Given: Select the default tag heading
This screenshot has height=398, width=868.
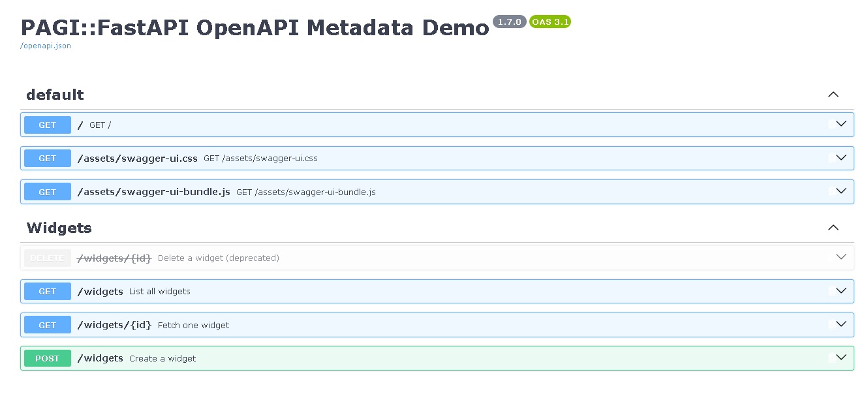Looking at the screenshot, I should (x=55, y=95).
